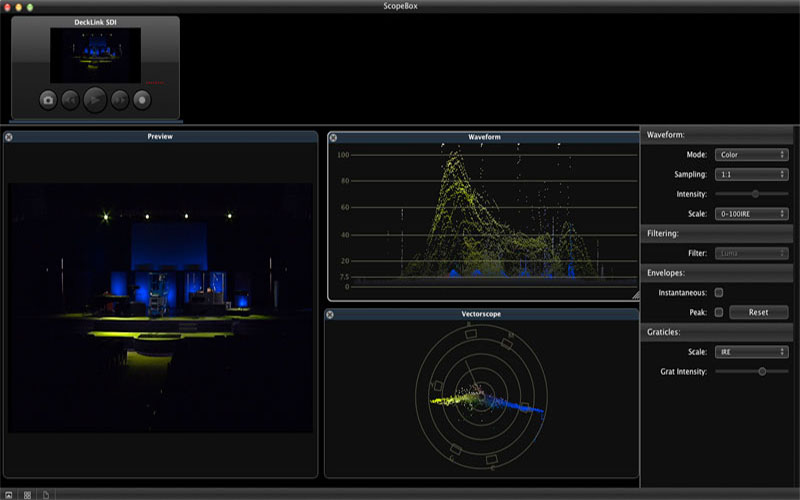This screenshot has height=500, width=800.
Task: Select the DeckLink SDI source thumbnail
Action: click(95, 56)
